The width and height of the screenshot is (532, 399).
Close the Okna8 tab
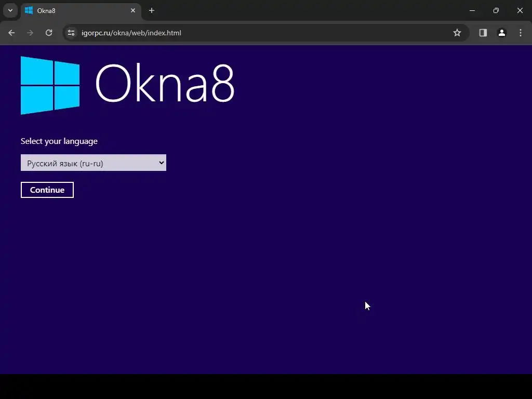133,10
